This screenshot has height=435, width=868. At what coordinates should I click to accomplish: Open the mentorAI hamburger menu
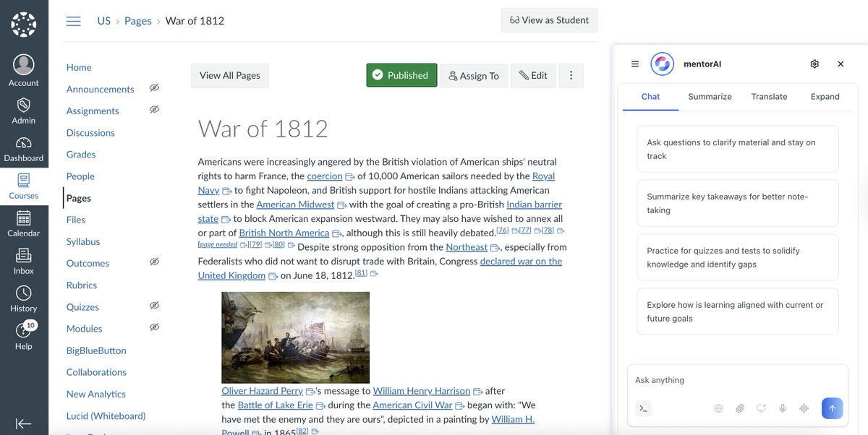pyautogui.click(x=635, y=64)
